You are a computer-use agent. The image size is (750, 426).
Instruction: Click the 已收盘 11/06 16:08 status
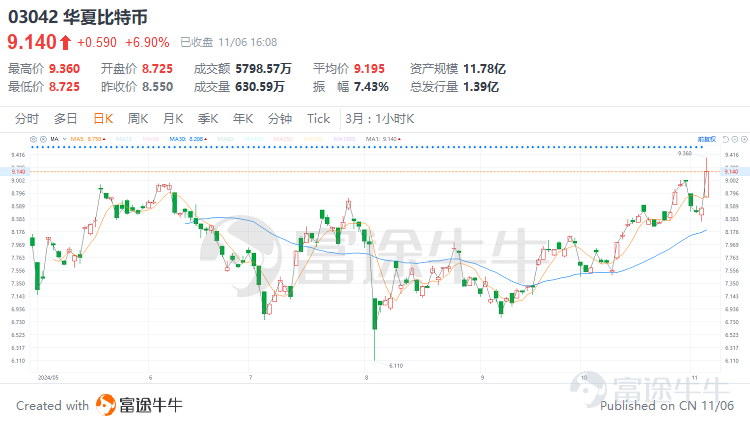point(229,43)
